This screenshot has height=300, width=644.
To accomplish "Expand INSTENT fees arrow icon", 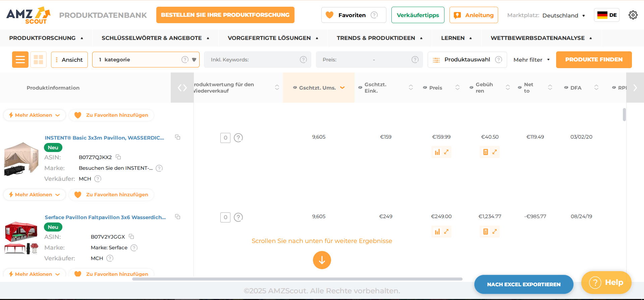I will pyautogui.click(x=495, y=152).
